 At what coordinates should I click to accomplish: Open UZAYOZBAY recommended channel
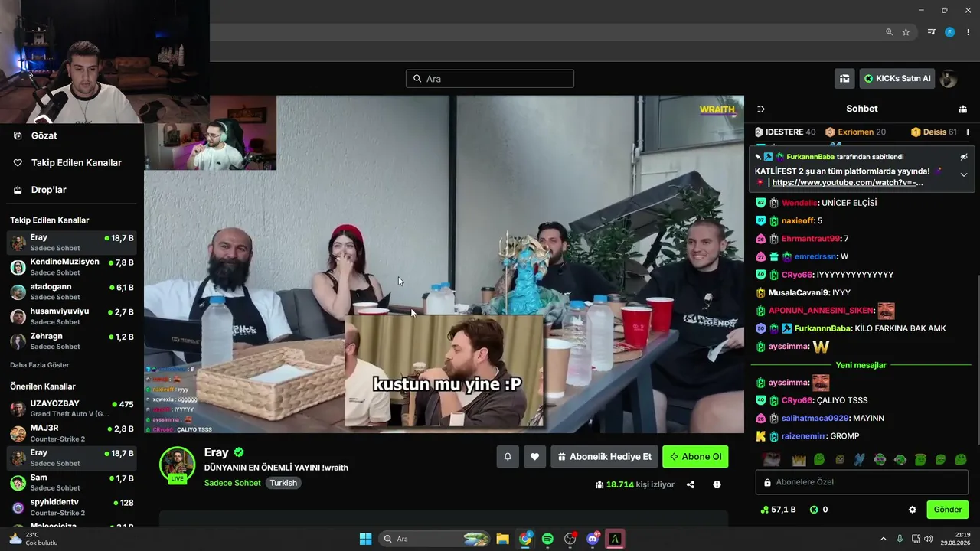tap(72, 408)
